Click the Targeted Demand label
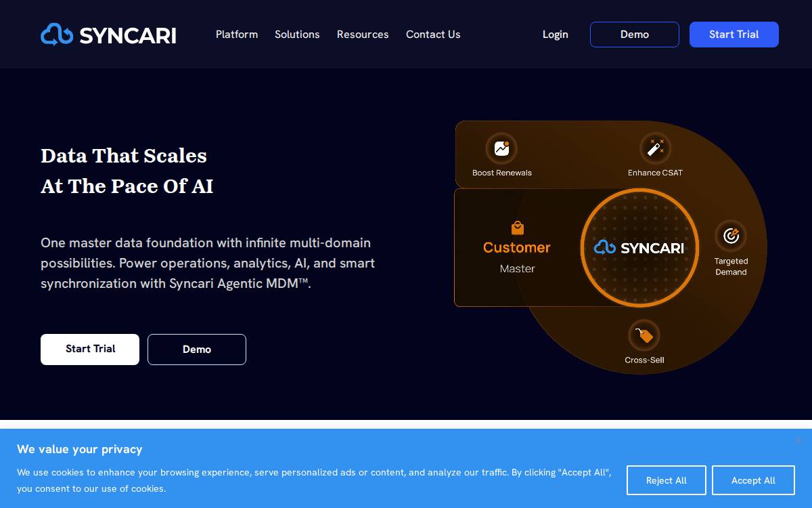 click(x=731, y=266)
